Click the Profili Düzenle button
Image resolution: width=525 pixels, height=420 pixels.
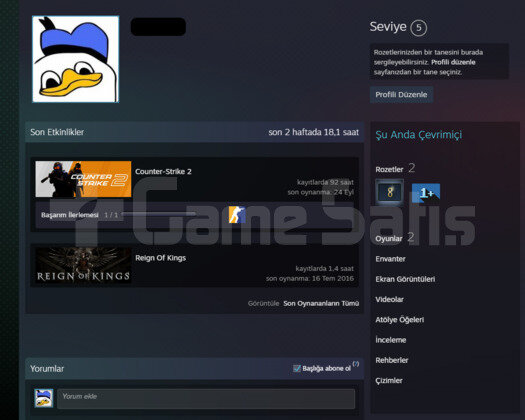tap(401, 95)
